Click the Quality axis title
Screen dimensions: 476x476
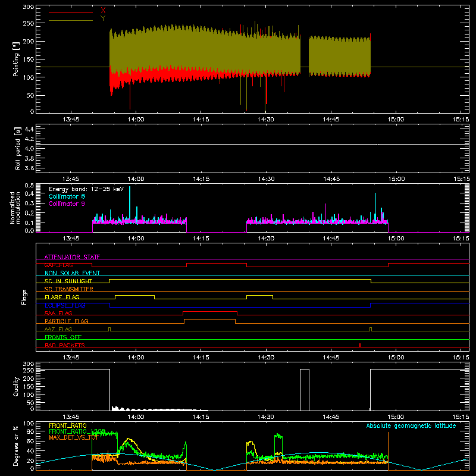coord(16,386)
